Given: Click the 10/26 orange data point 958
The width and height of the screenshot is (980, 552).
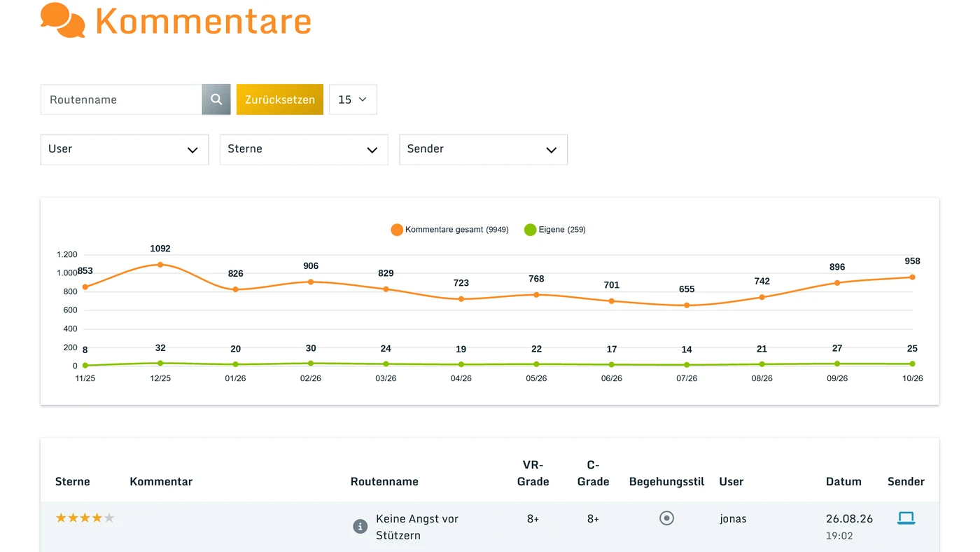Looking at the screenshot, I should coord(912,277).
